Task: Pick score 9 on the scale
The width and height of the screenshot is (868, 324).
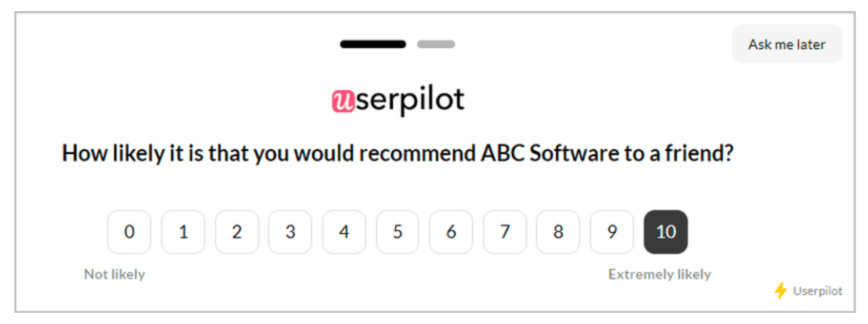Action: (612, 232)
